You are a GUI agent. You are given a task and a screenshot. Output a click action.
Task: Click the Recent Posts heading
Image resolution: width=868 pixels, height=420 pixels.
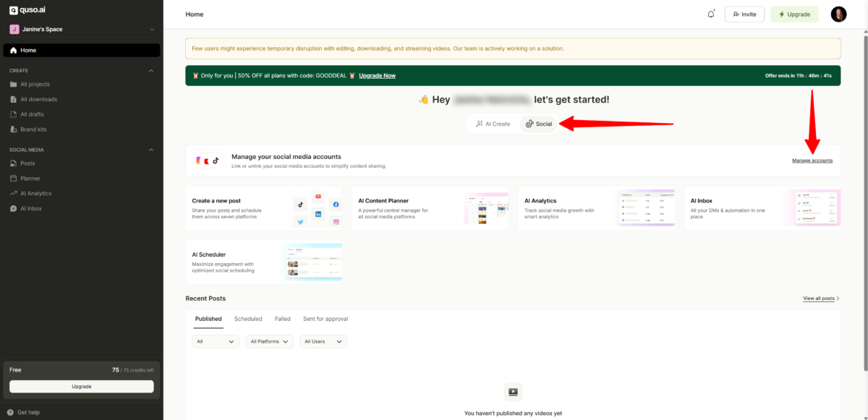[x=205, y=299]
